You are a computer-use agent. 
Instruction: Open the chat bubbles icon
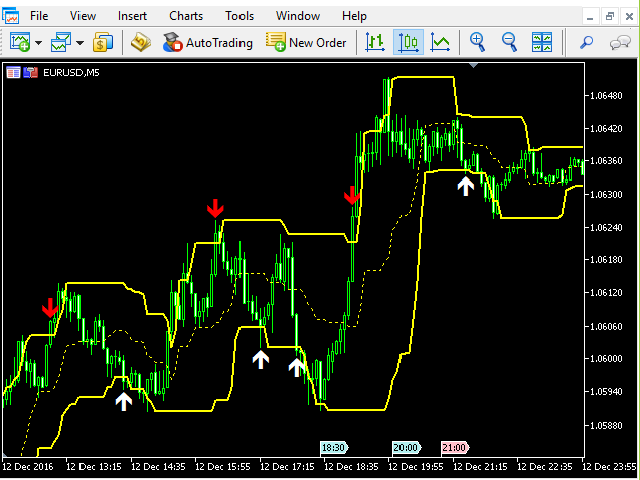pos(620,42)
